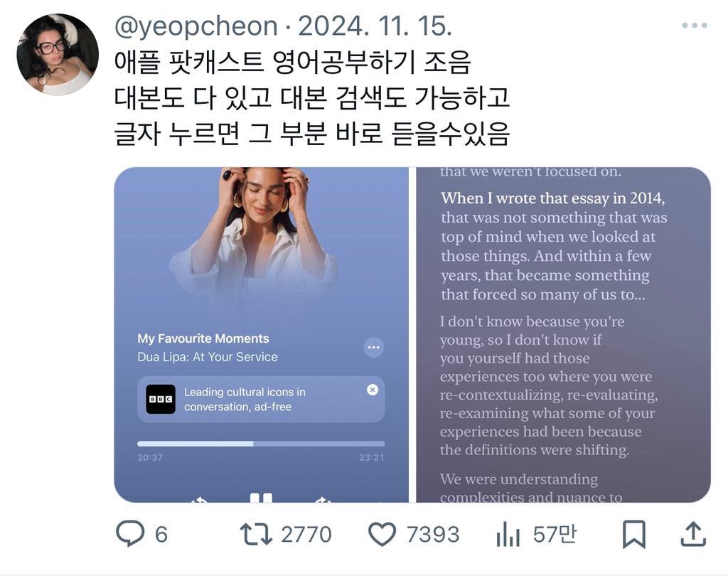The image size is (728, 576).
Task: View tweet analytics bar chart icon
Action: pyautogui.click(x=508, y=534)
